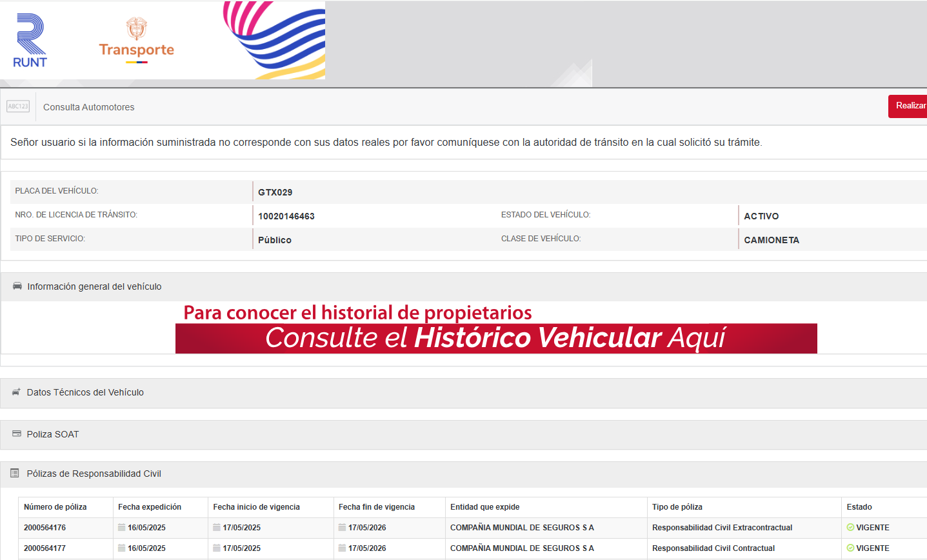The image size is (927, 560).
Task: Click the ABC123 license plate icon
Action: (18, 106)
